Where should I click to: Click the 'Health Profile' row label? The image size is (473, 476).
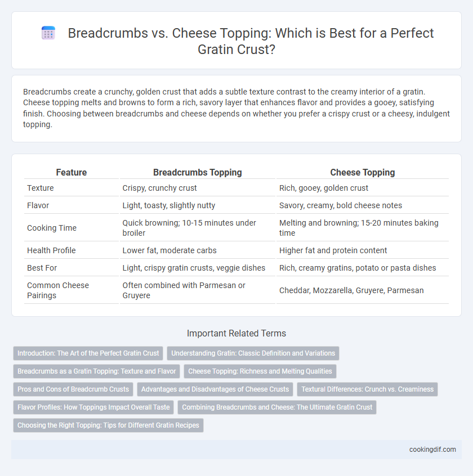51,250
